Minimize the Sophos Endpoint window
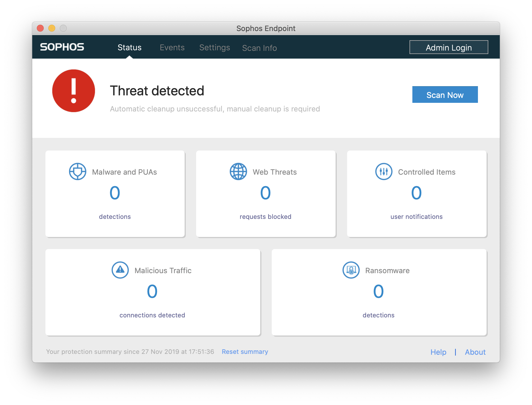 [x=52, y=28]
